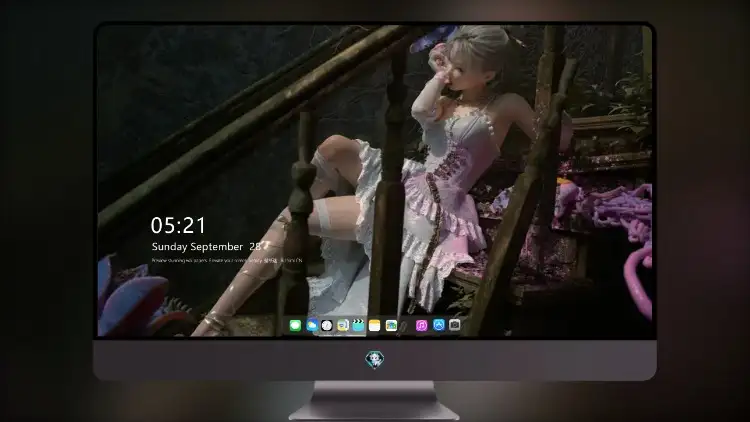Open the gray Camera app in the dock
Screen dimensions: 750x422
click(x=454, y=325)
